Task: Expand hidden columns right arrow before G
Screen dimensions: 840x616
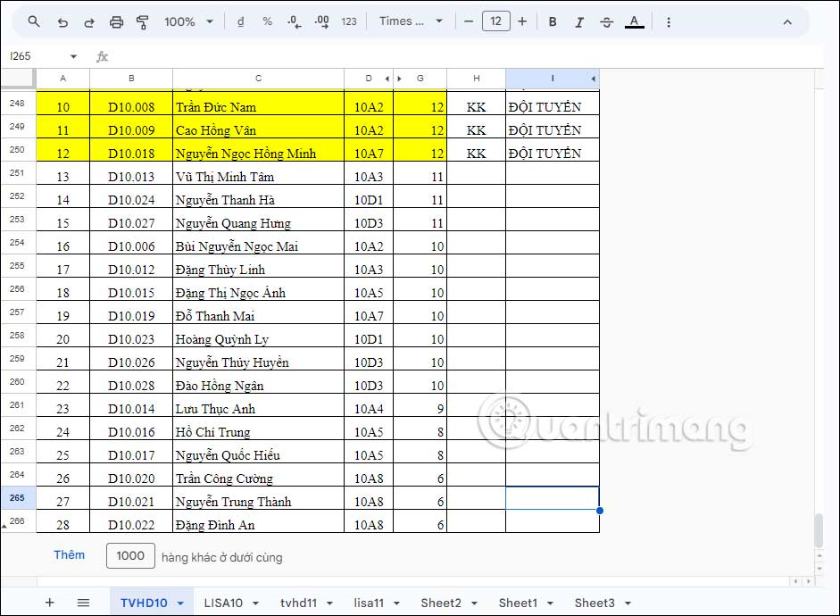Action: tap(399, 79)
